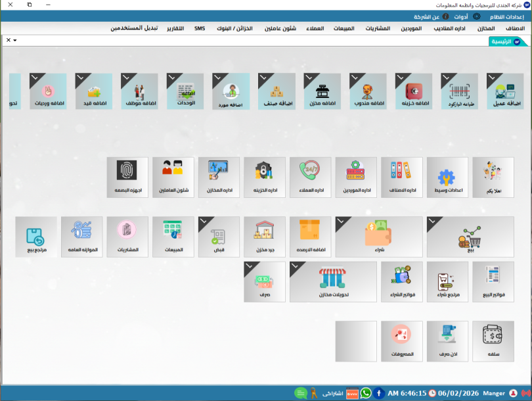Open اجهزه البصمه fingerprint devices tile
Image resolution: width=532 pixels, height=401 pixels.
tap(127, 177)
